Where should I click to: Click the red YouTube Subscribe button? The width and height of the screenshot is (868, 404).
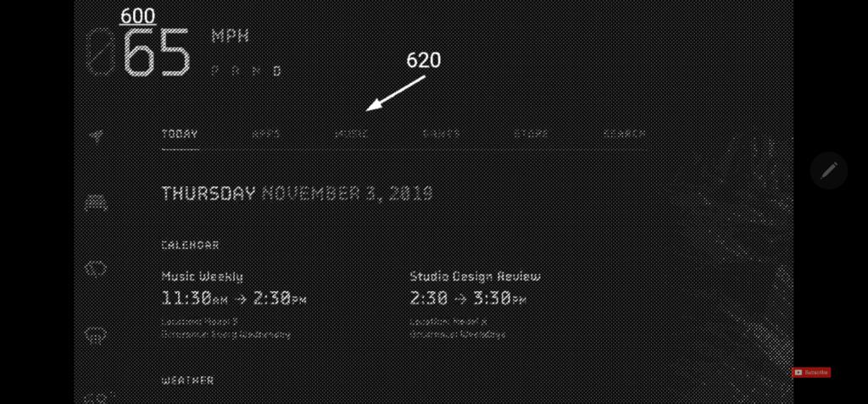811,373
